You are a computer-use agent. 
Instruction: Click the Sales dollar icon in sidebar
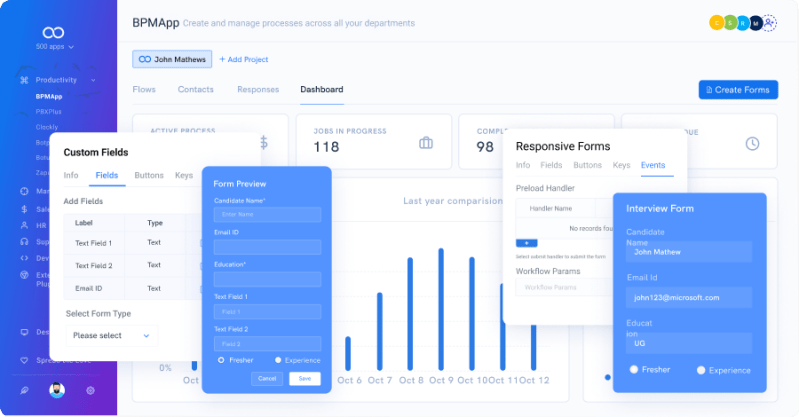point(24,209)
